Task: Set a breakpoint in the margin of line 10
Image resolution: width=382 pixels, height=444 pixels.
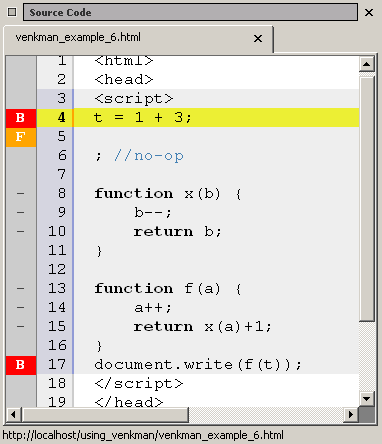Action: coord(21,232)
